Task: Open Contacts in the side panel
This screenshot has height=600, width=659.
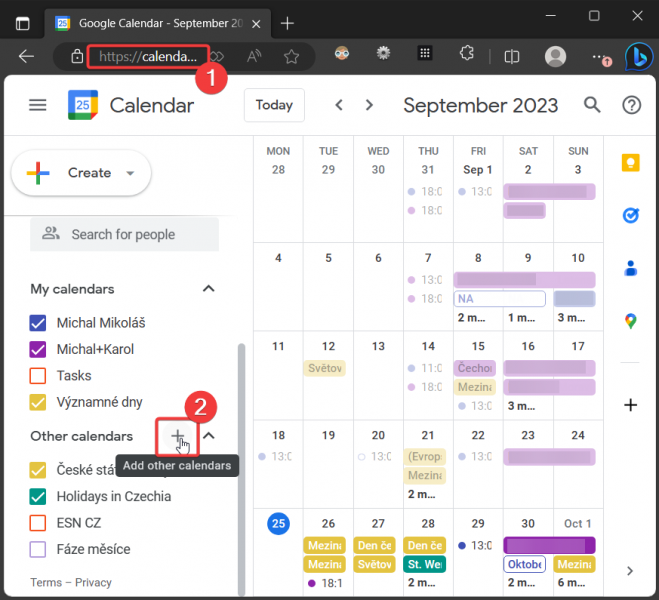Action: [x=631, y=268]
